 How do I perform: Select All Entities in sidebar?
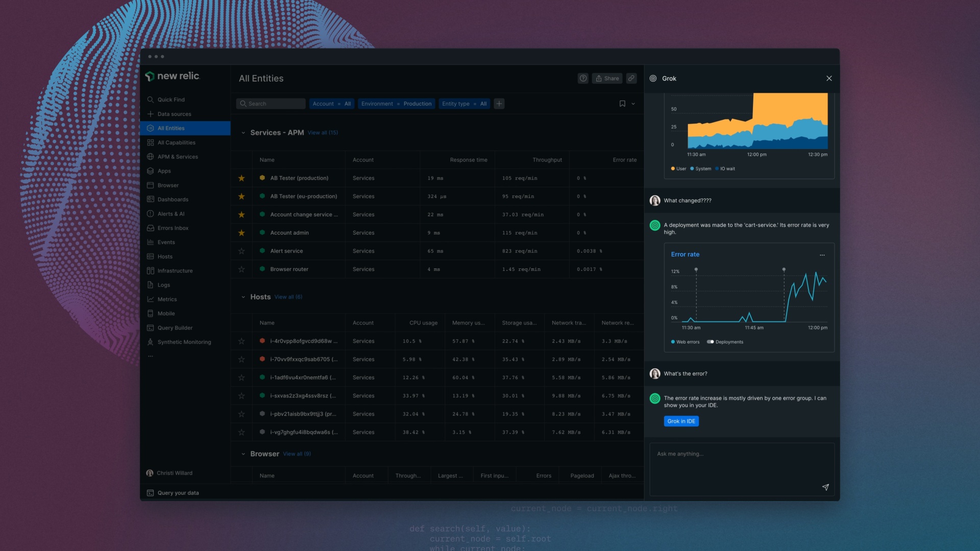[x=185, y=128]
